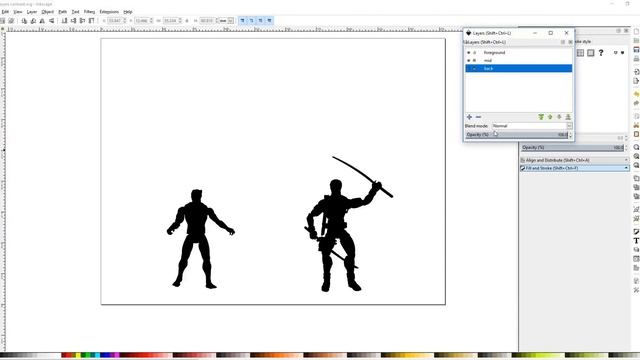640x360 pixels.
Task: Click the Export document icon
Action: [636, 81]
